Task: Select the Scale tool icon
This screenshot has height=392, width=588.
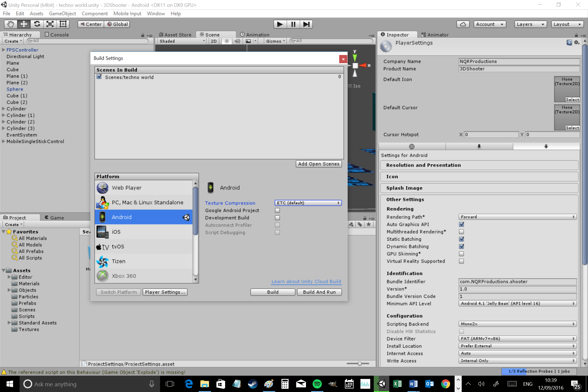Action: [x=50, y=24]
